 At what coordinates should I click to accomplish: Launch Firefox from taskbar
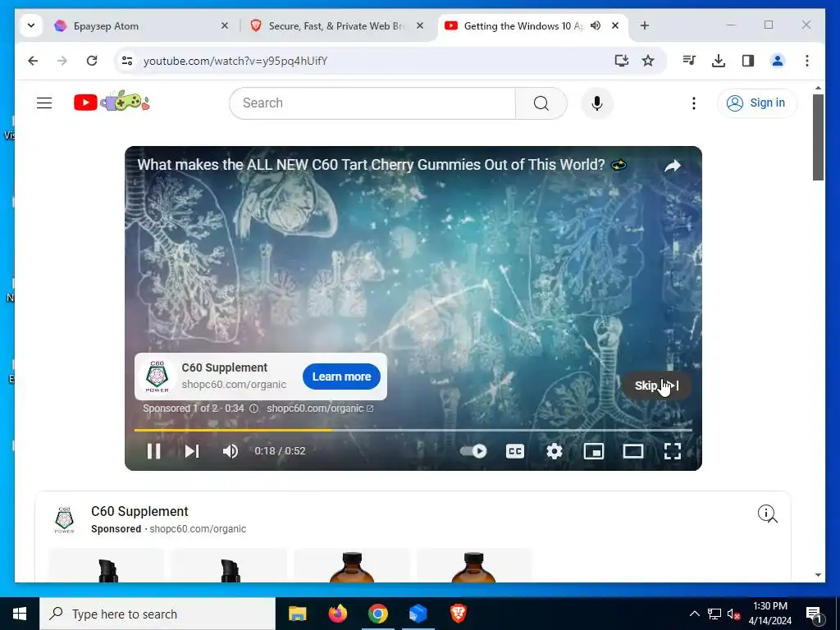tap(337, 614)
